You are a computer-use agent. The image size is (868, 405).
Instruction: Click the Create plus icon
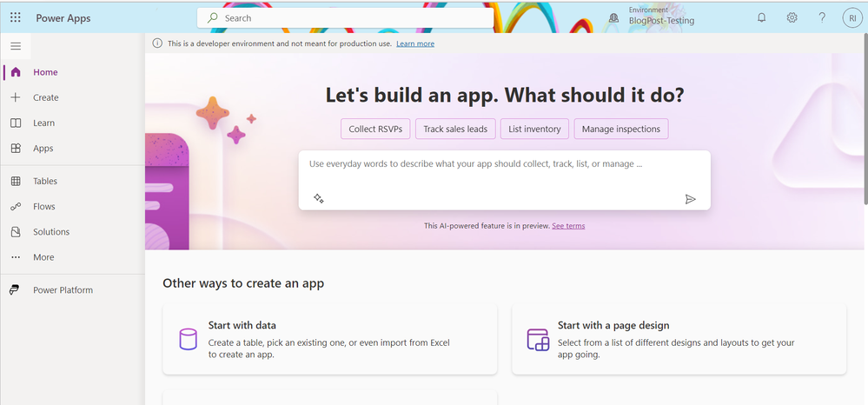pos(16,97)
